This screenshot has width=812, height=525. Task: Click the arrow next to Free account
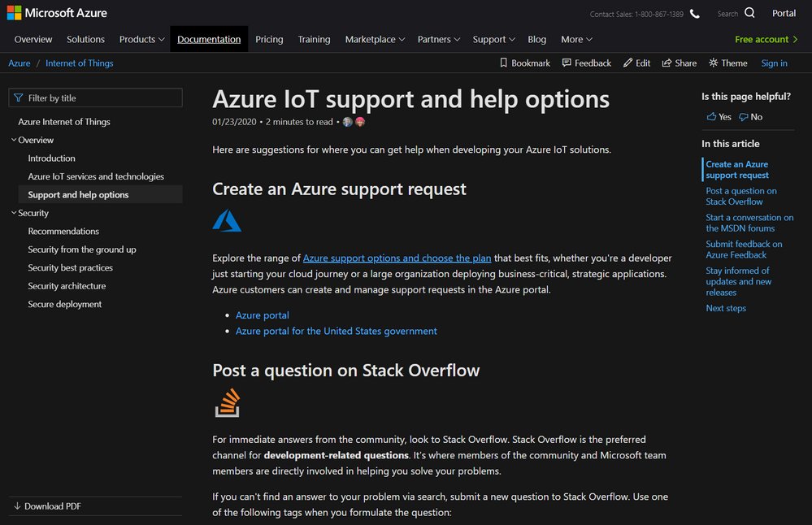click(x=796, y=39)
